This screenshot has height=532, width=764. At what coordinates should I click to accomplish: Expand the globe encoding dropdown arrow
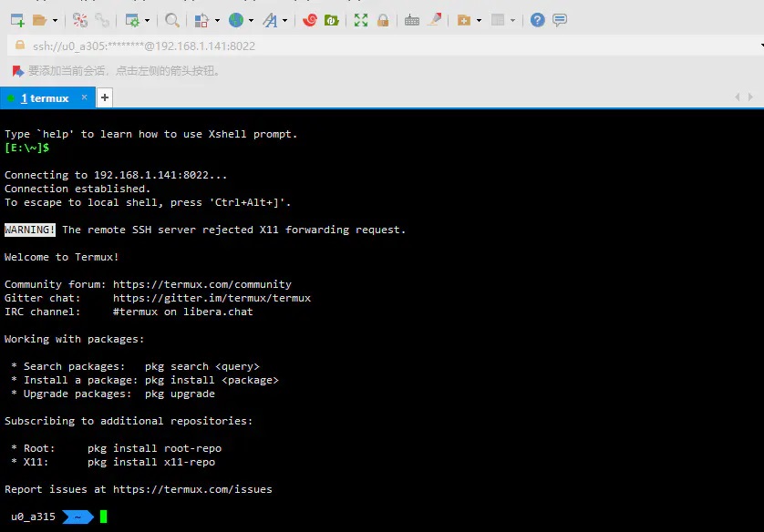click(x=251, y=20)
